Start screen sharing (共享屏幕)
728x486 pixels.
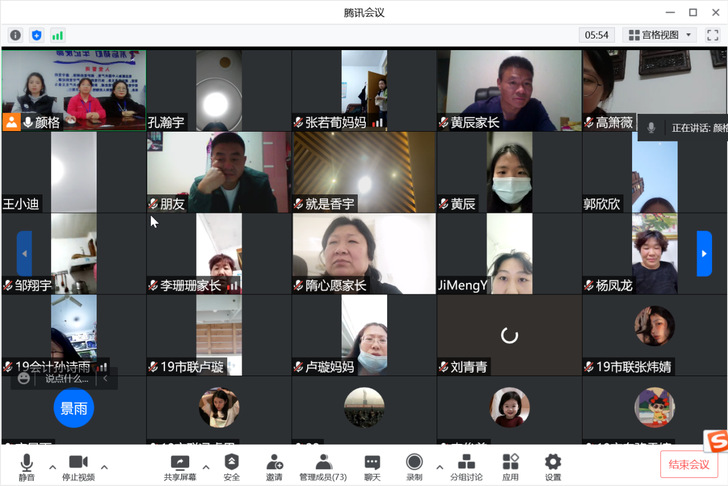pyautogui.click(x=180, y=465)
